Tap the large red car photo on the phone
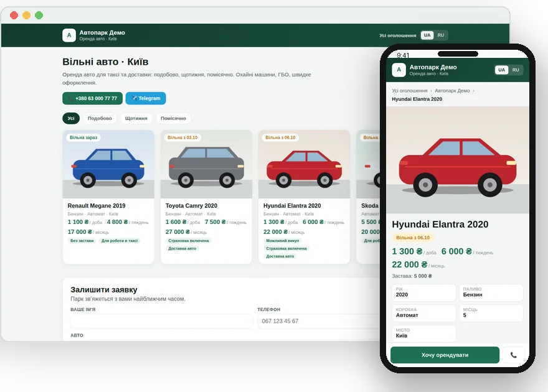548x392 pixels. 458,160
